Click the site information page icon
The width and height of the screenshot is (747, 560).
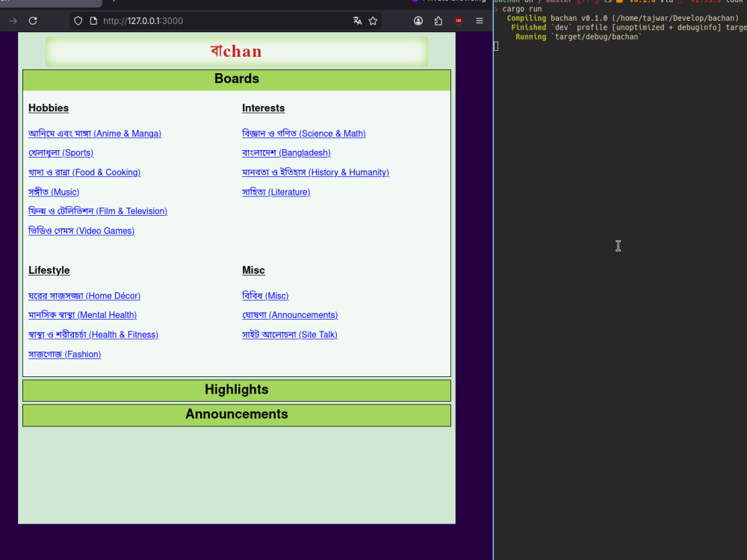(93, 21)
